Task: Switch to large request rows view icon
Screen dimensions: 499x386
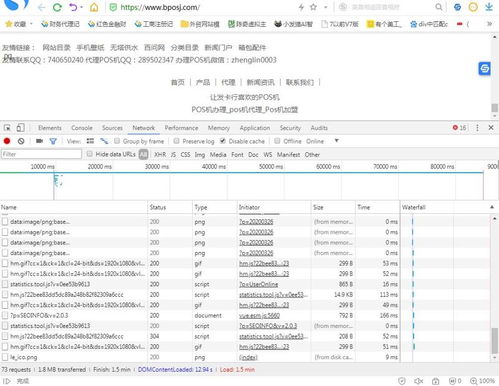Action: point(90,141)
